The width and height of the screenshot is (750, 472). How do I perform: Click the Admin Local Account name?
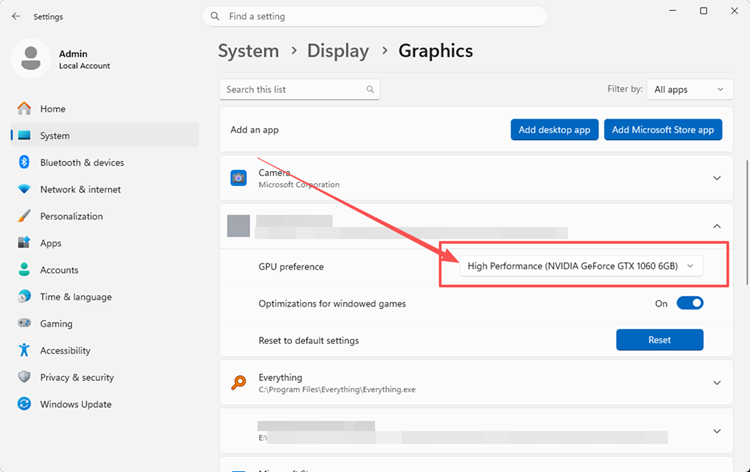coord(84,59)
